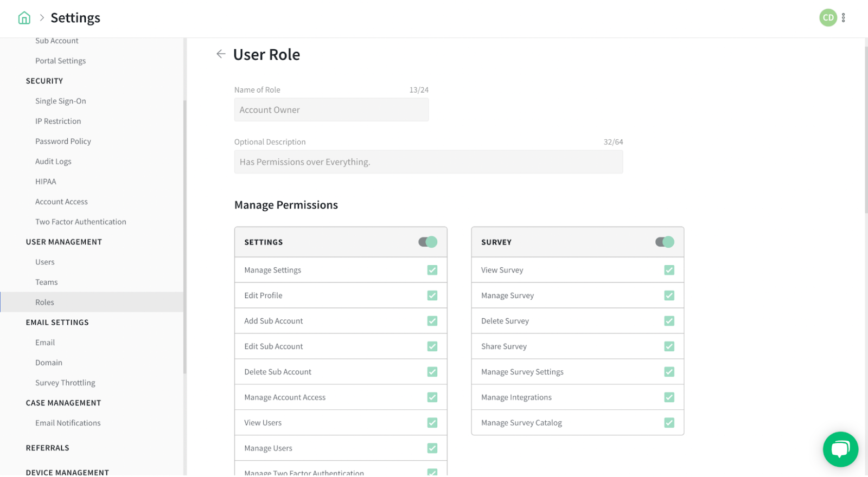Screen dimensions: 868x477
Task: Open the three-dot menu near avatar
Action: 844,18
